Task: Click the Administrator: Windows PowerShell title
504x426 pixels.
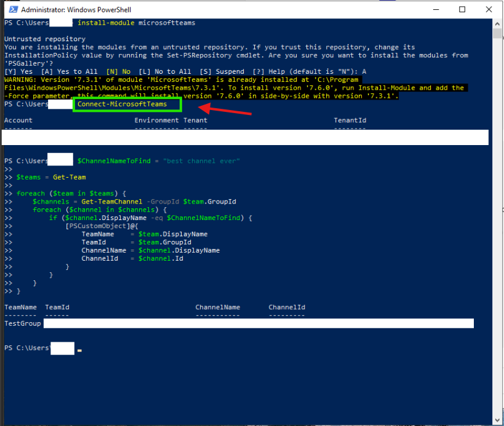Action: (76, 10)
